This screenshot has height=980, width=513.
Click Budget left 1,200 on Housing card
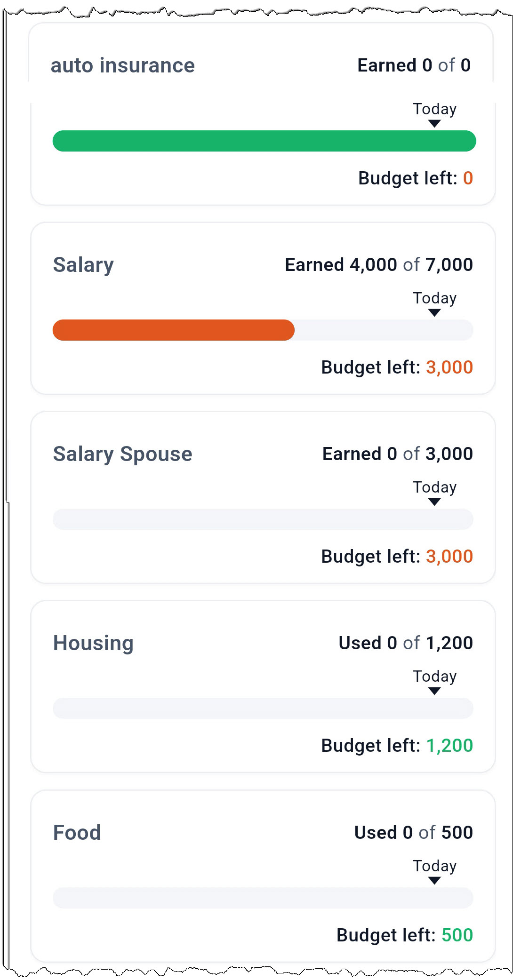pyautogui.click(x=397, y=746)
